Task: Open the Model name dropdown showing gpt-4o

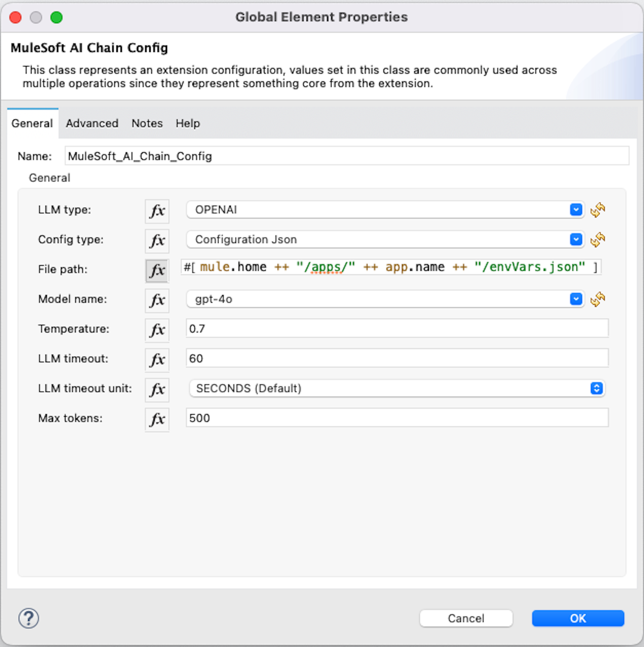Action: [x=385, y=299]
